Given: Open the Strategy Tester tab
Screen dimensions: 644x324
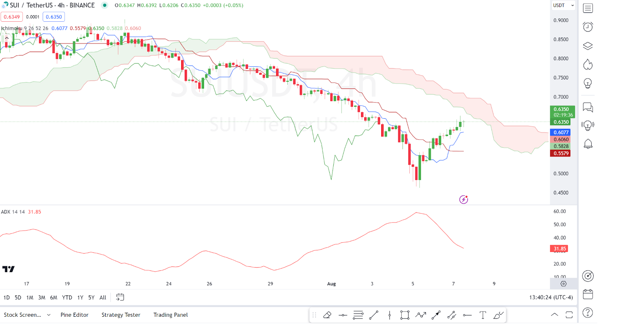Looking at the screenshot, I should 121,315.
